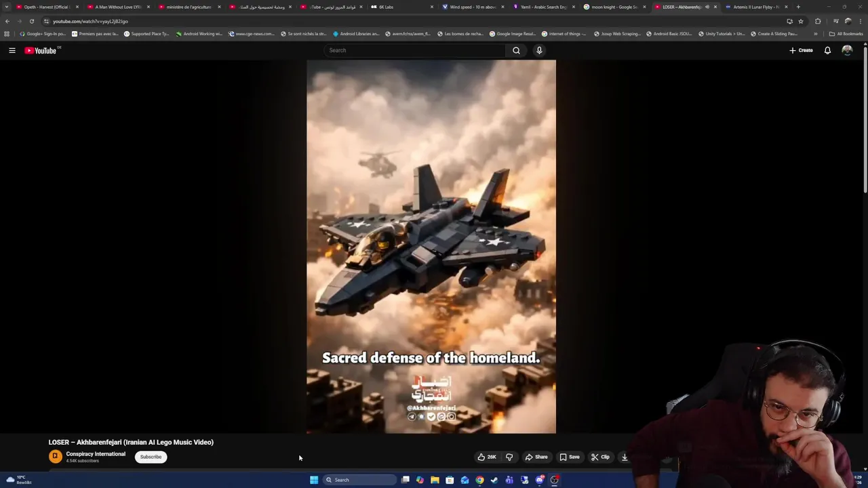The height and width of the screenshot is (488, 868).
Task: Open OBS Studio from the taskbar
Action: [554, 480]
